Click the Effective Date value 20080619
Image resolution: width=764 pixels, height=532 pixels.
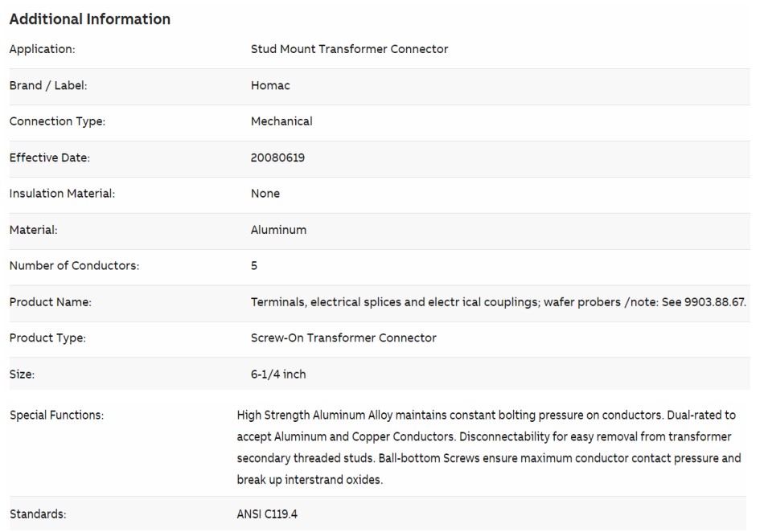(277, 158)
